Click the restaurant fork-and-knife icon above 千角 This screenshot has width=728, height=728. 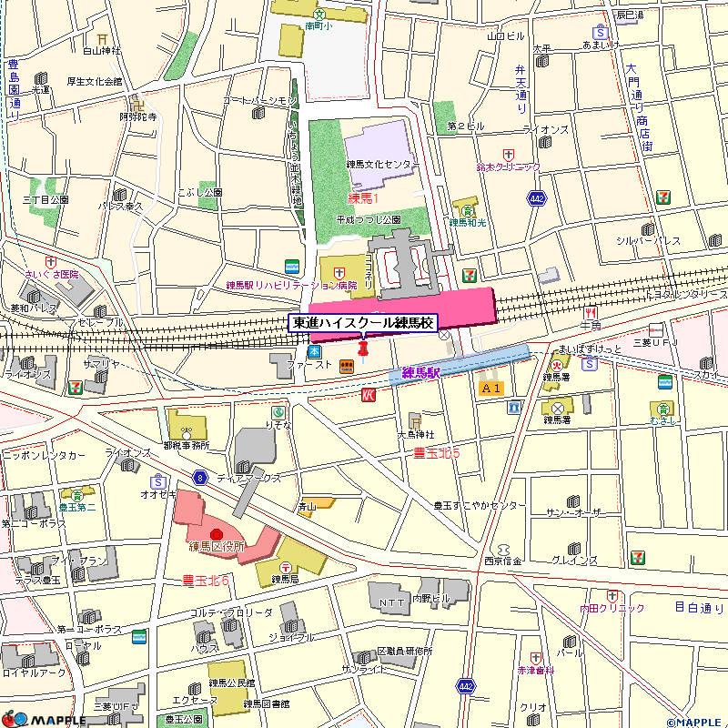point(590,311)
